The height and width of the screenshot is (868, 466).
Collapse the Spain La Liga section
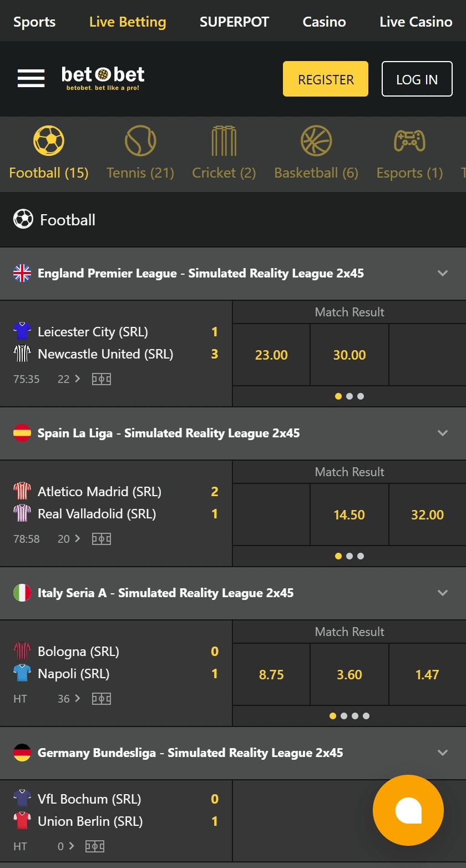[442, 433]
